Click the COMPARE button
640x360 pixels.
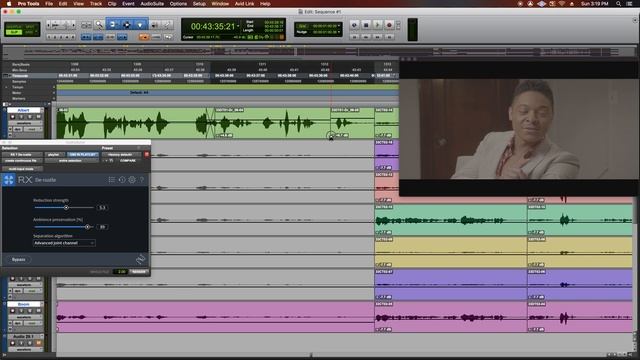128,161
